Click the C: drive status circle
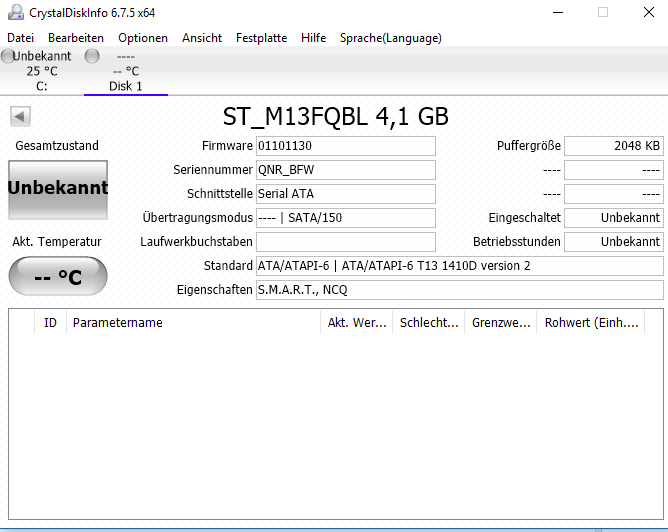668x532 pixels. click(7, 56)
